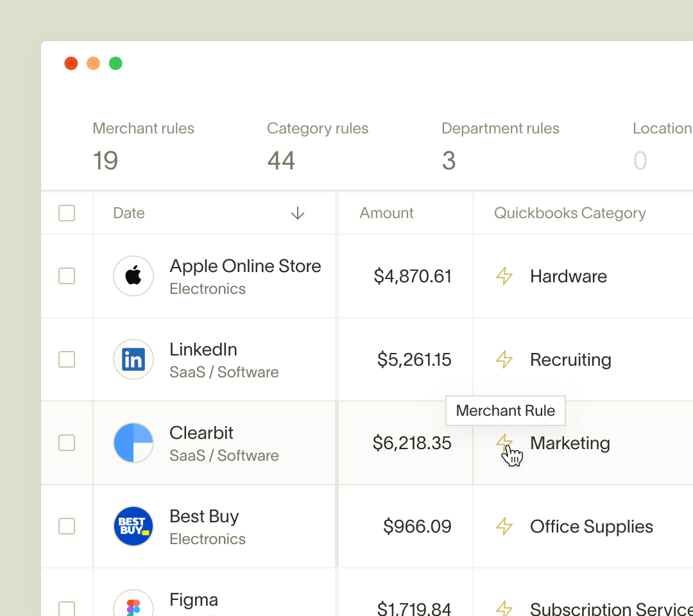Screen dimensions: 693x616
Task: Click SaaS / Software under LinkedIn
Action: (x=224, y=372)
